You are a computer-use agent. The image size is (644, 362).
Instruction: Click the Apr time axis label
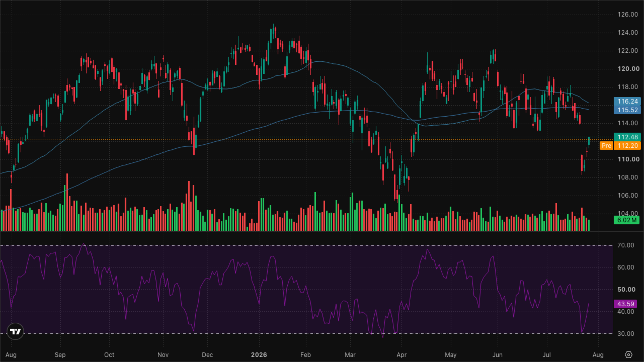click(x=401, y=355)
